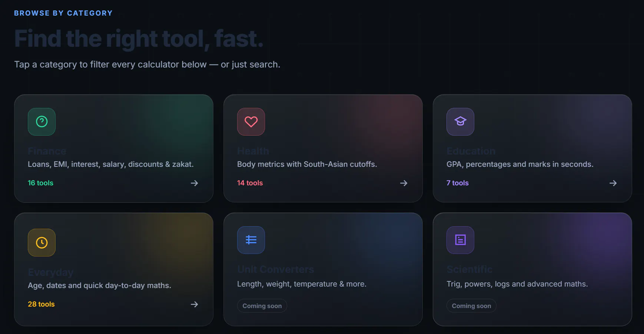Click the purple Scientific document icon

460,240
